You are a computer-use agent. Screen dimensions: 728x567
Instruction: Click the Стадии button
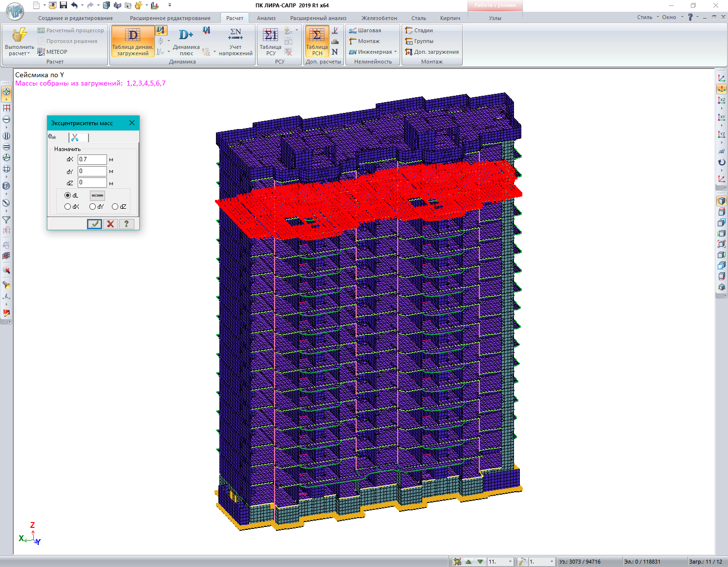pyautogui.click(x=419, y=30)
